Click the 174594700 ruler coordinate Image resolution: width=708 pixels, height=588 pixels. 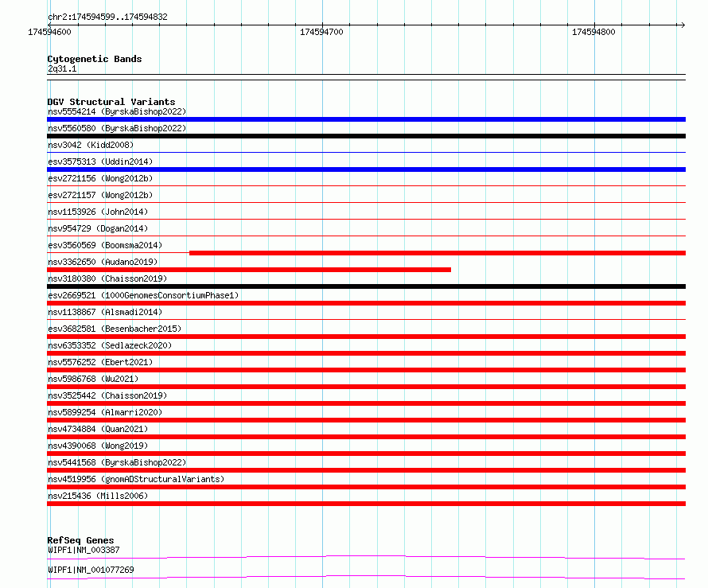[321, 32]
